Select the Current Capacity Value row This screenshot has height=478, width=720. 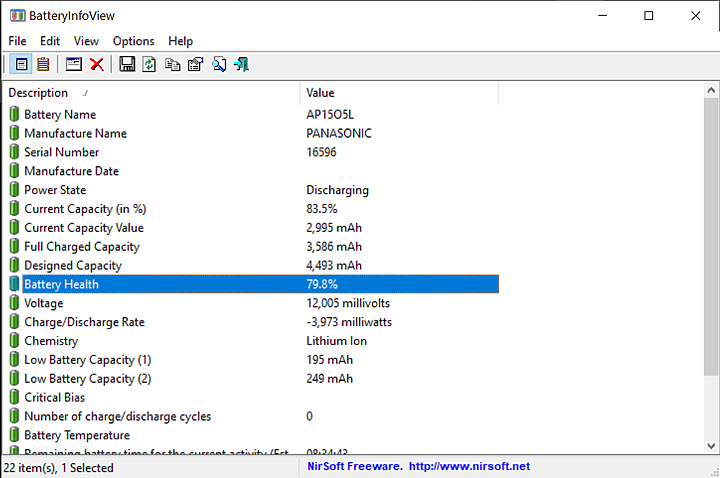(x=253, y=227)
